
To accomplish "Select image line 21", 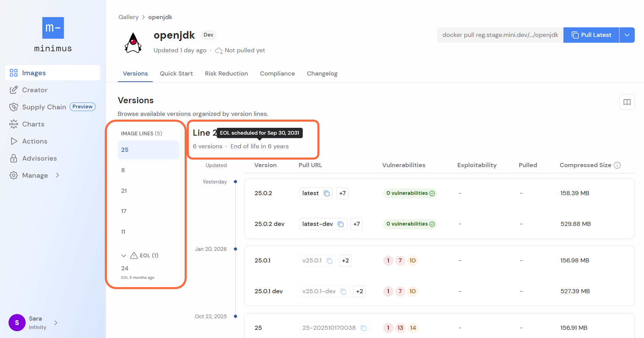I will click(x=148, y=191).
